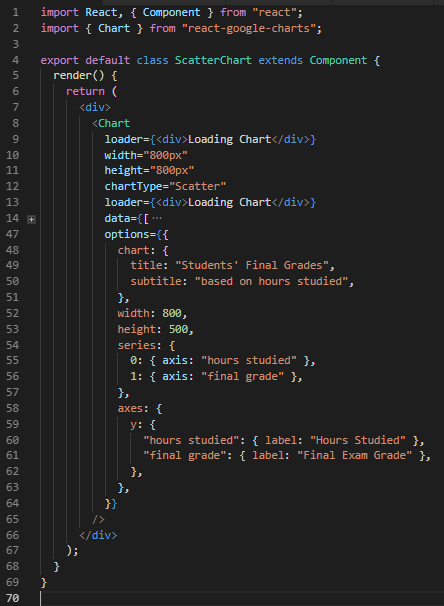Click line number 47 in the gutter
The image size is (444, 606).
pyautogui.click(x=12, y=234)
